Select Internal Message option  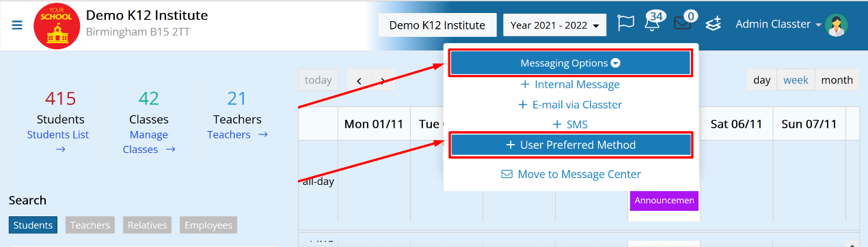click(571, 85)
